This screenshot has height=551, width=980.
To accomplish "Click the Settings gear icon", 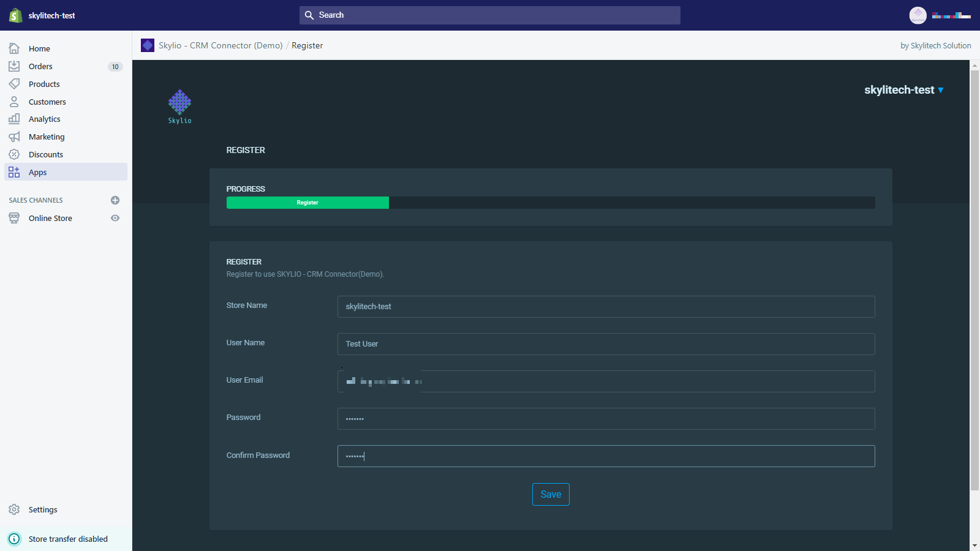I will click(x=14, y=509).
